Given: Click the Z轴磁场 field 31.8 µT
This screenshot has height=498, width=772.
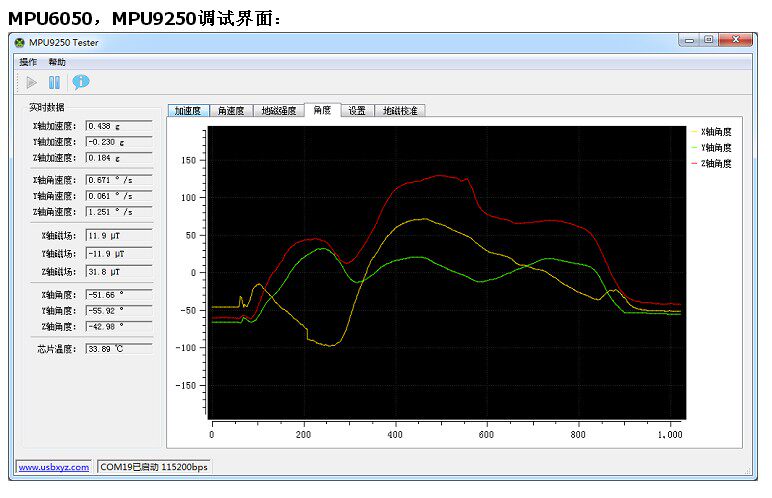Looking at the screenshot, I should 119,271.
